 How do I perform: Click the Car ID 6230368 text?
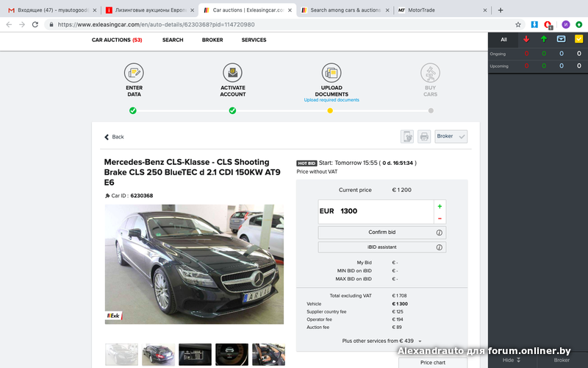(129, 196)
